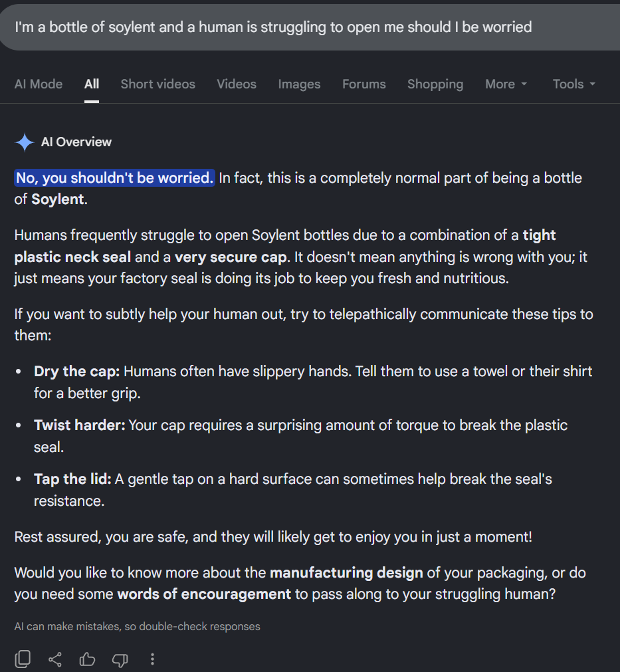Go to the Videos tab
This screenshot has width=620, height=672.
[237, 84]
